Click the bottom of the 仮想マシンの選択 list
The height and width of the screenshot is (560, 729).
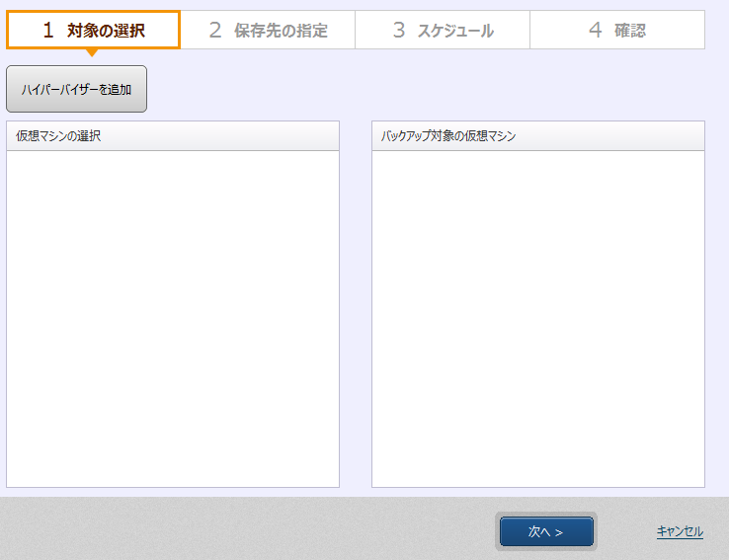[173, 474]
